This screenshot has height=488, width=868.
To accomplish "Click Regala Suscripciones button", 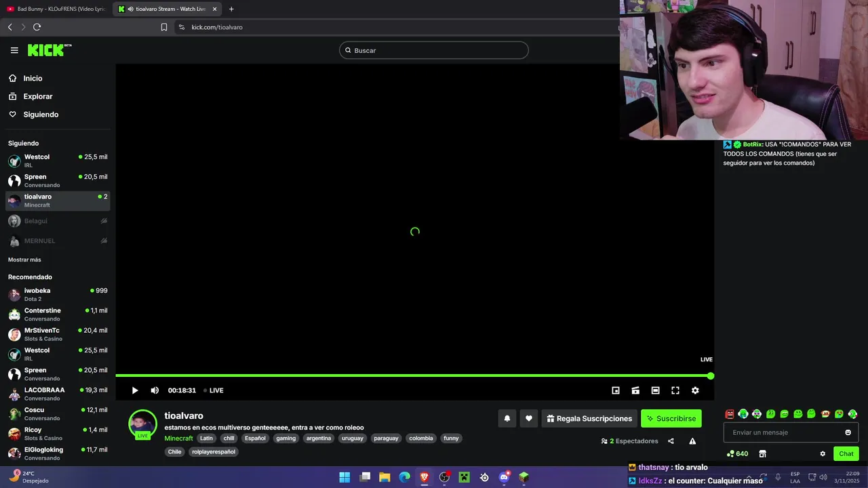I will point(589,419).
